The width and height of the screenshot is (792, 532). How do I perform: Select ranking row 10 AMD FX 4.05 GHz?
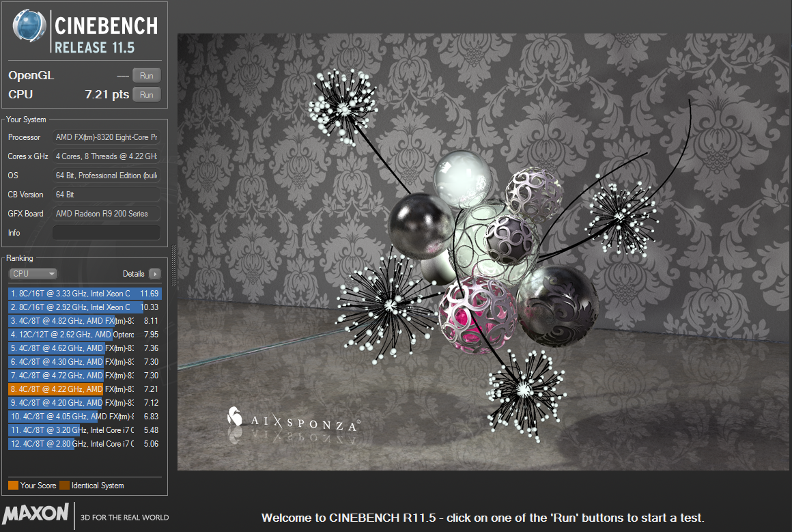85,417
